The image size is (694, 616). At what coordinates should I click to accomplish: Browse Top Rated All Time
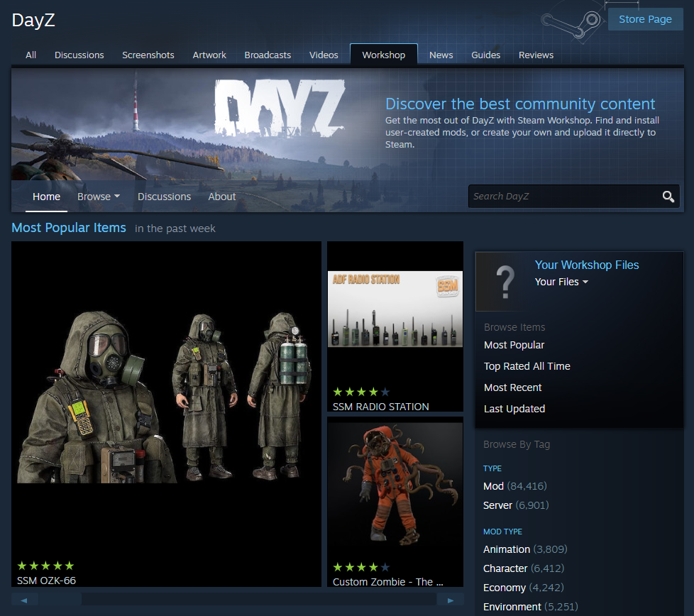pyautogui.click(x=527, y=366)
